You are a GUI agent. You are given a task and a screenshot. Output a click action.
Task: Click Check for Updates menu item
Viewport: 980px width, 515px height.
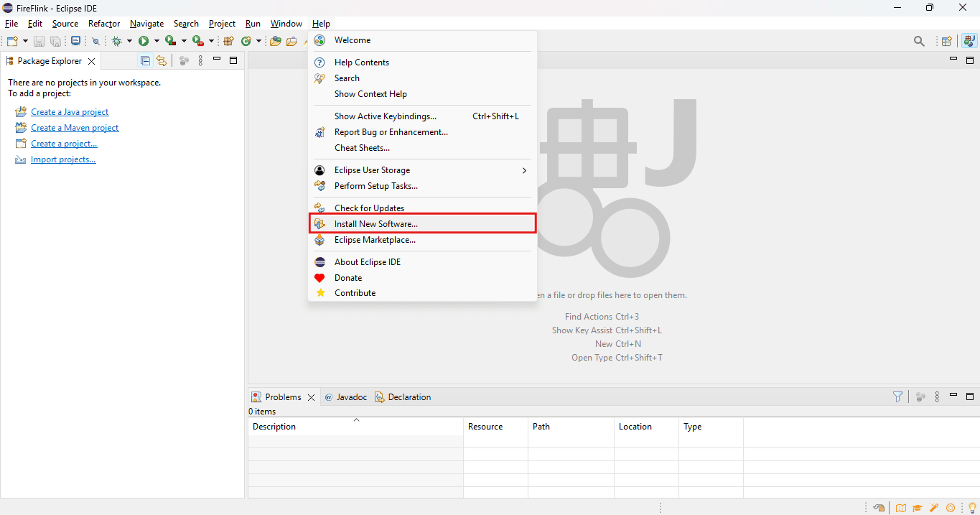422,208
